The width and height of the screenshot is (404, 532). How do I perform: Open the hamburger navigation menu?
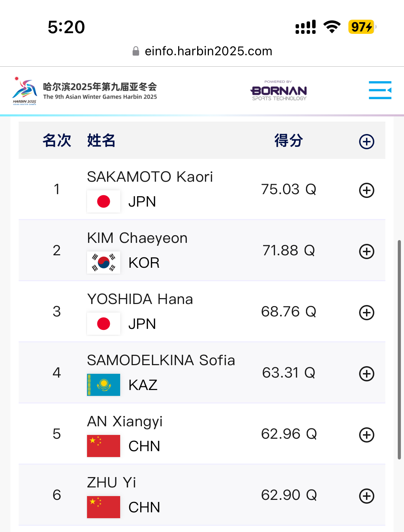pos(380,90)
